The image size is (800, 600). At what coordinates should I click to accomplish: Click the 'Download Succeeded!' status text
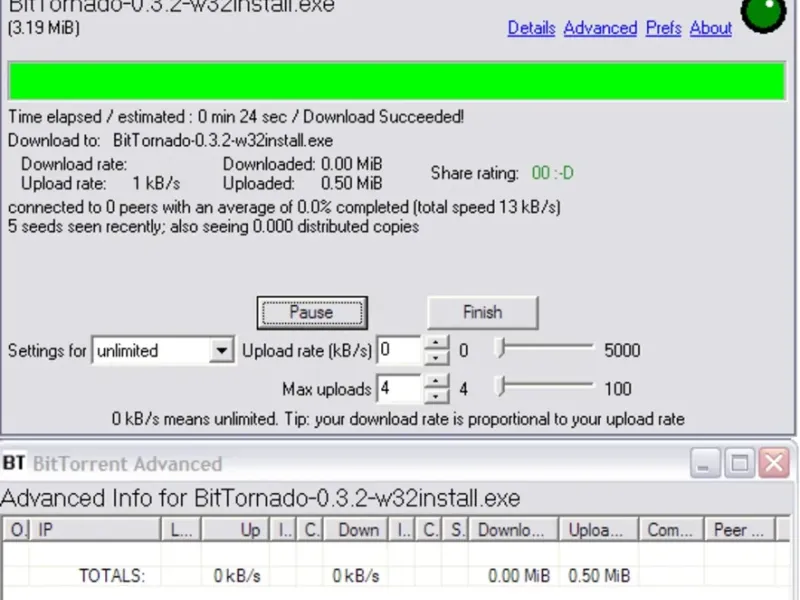[x=383, y=117]
